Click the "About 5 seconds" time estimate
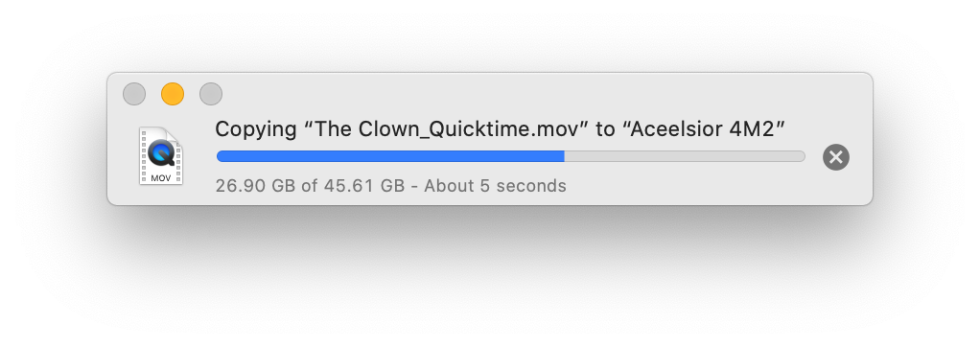The image size is (980, 347). 495,186
